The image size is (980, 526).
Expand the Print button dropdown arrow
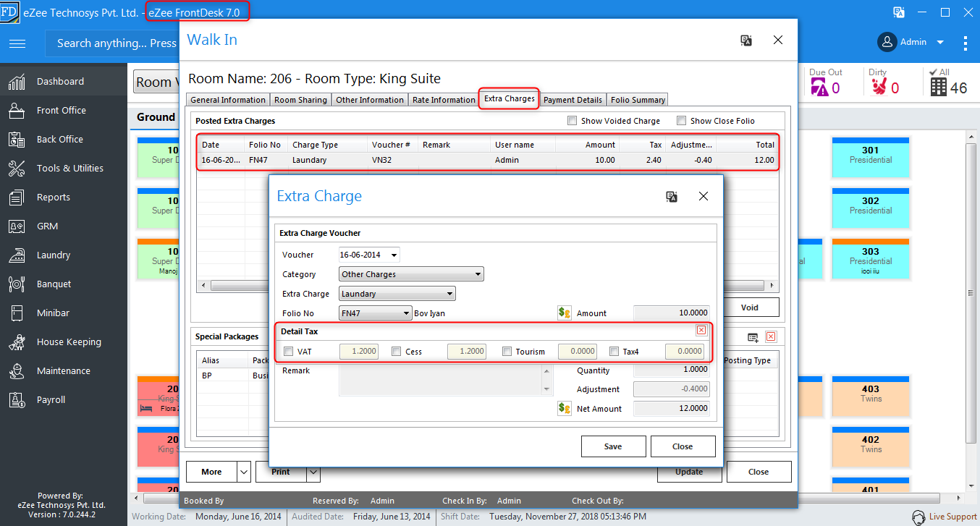tap(313, 472)
